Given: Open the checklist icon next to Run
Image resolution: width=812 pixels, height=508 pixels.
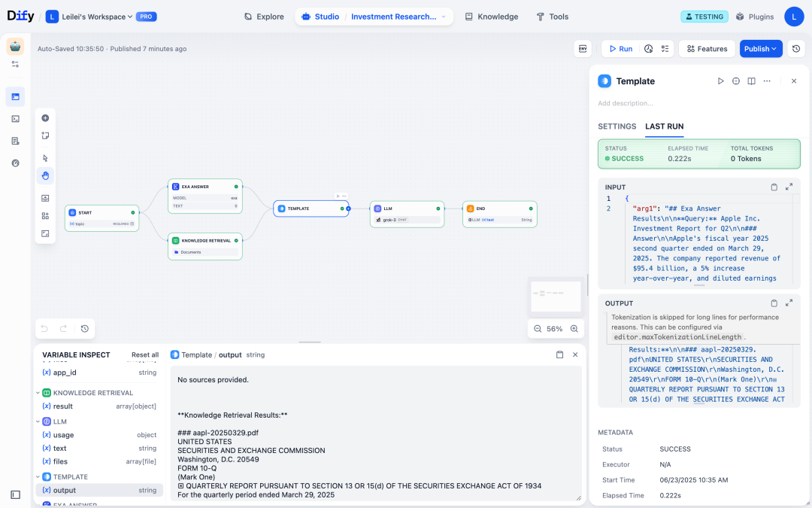Looking at the screenshot, I should point(665,48).
